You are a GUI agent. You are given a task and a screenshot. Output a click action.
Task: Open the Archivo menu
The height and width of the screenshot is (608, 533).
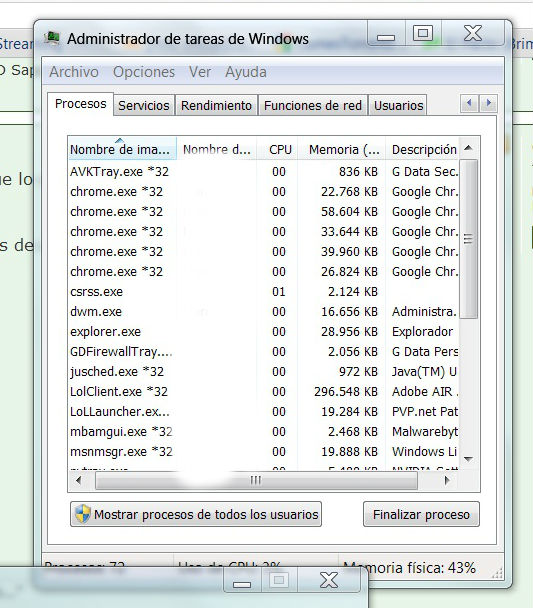pyautogui.click(x=74, y=72)
